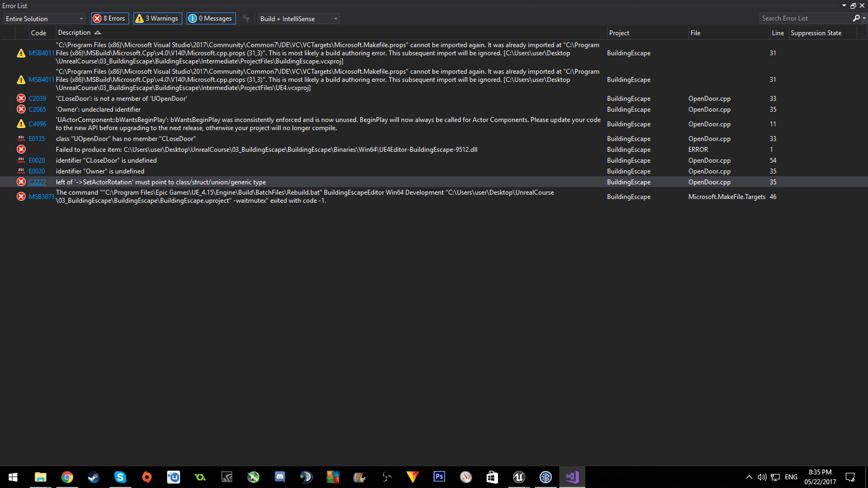
Task: Open the C4996 warning code link
Action: point(37,124)
